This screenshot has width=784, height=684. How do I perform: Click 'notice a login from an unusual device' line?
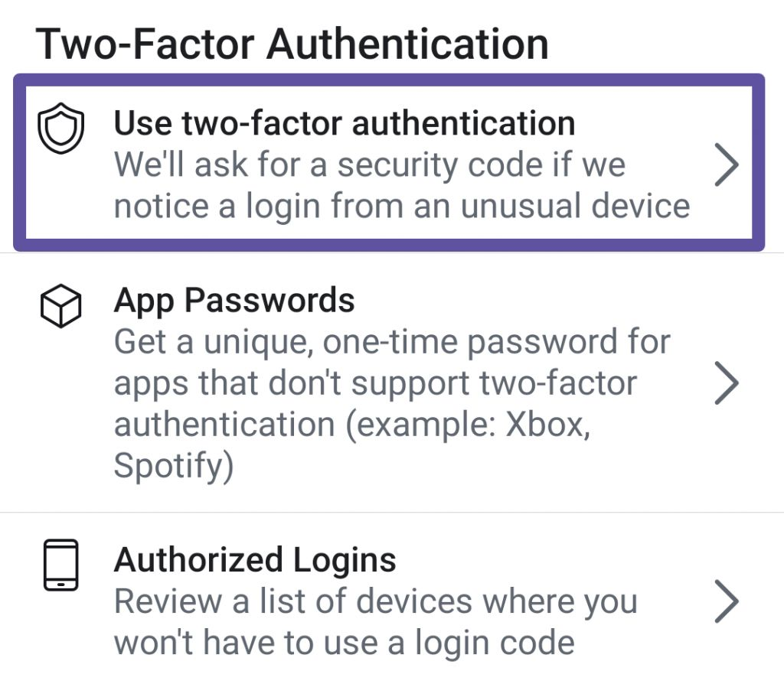(402, 207)
